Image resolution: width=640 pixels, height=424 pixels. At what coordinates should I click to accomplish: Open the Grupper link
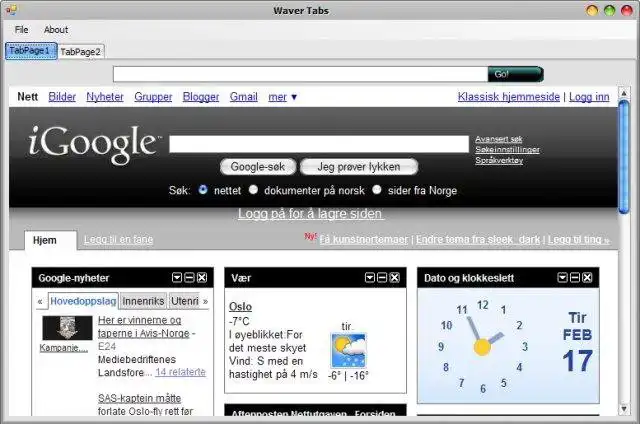(153, 97)
